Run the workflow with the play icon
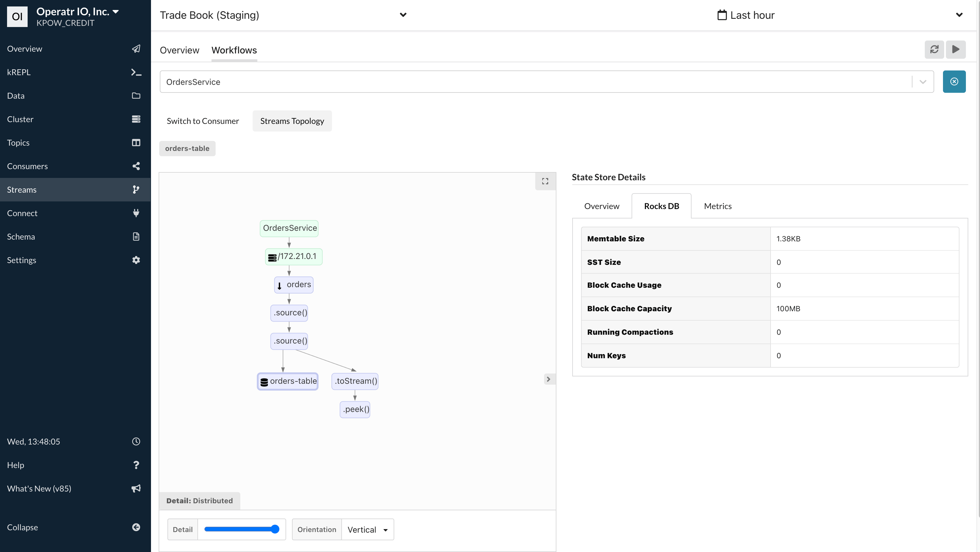The width and height of the screenshot is (980, 552). (956, 49)
